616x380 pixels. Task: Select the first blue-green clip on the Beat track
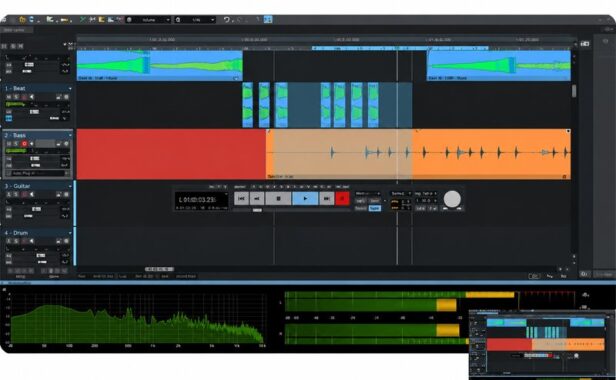248,105
